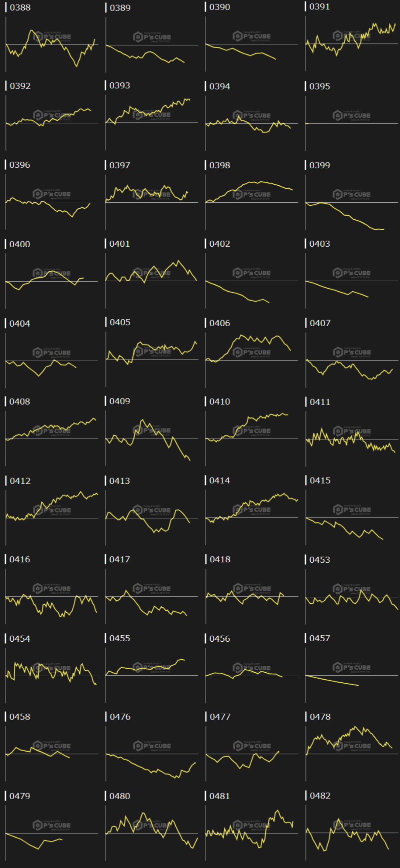Click the 0404 number label

[x=20, y=324]
